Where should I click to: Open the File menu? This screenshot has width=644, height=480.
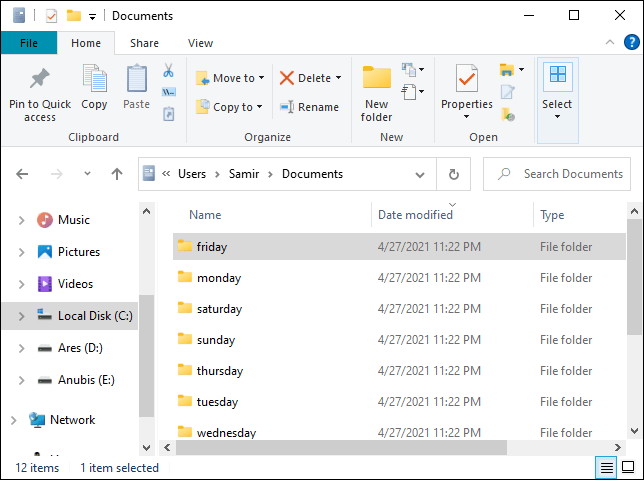click(29, 43)
